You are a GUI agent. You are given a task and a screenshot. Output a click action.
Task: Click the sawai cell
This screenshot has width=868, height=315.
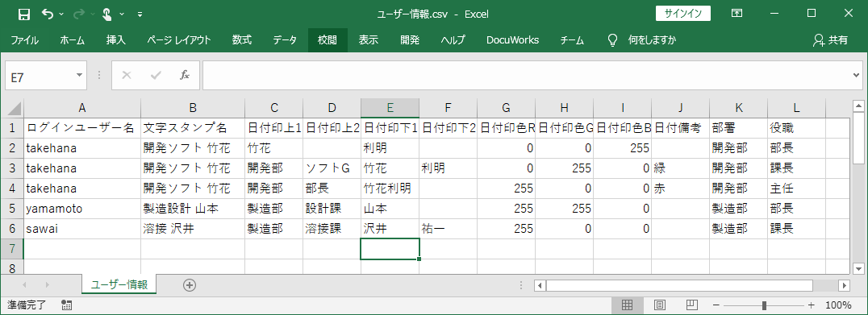coord(82,229)
